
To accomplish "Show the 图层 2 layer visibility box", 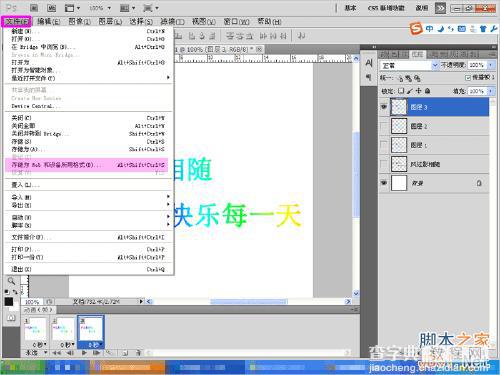I will [x=384, y=126].
